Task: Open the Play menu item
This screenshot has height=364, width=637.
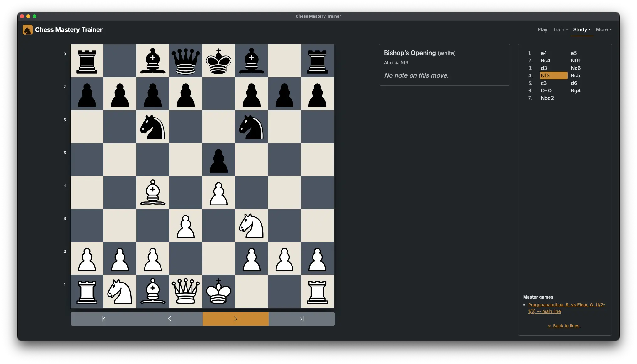Action: [x=542, y=29]
